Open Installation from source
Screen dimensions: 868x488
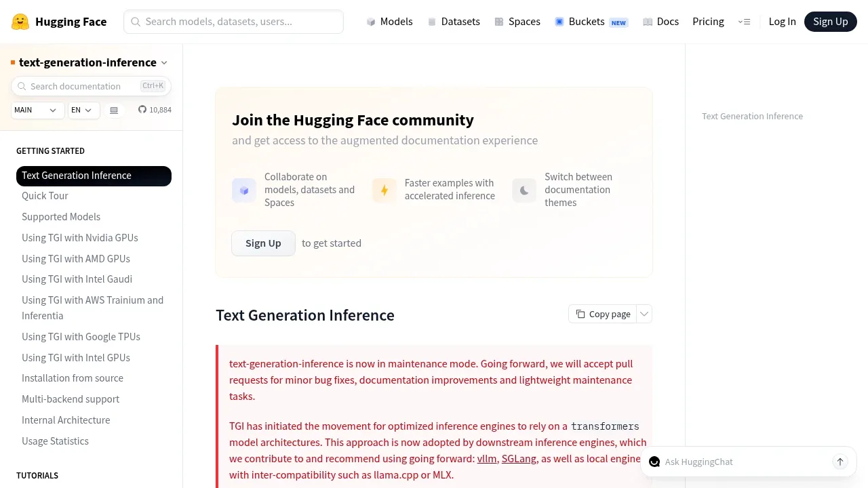(73, 378)
